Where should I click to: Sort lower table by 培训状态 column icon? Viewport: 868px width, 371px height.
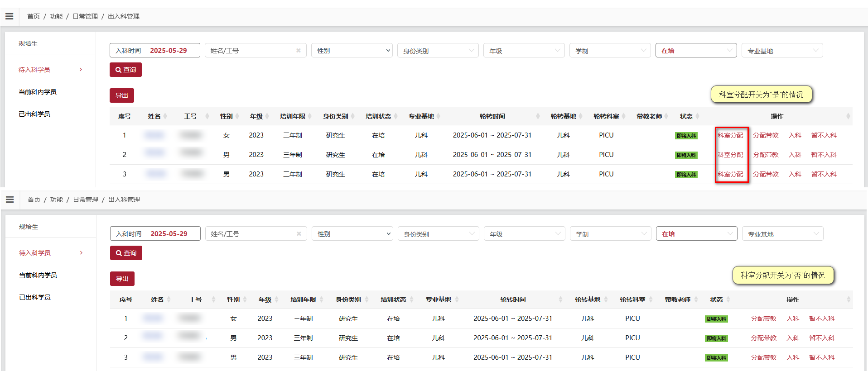click(411, 300)
